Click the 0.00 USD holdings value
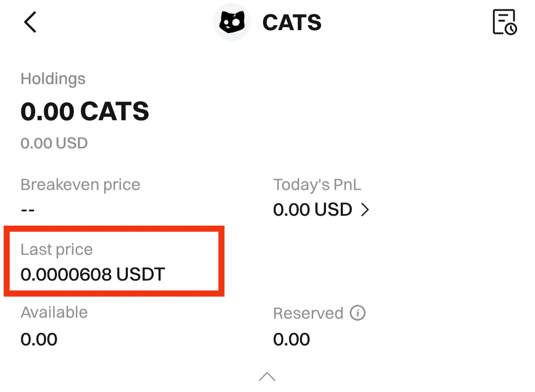The height and width of the screenshot is (392, 535). click(x=54, y=144)
